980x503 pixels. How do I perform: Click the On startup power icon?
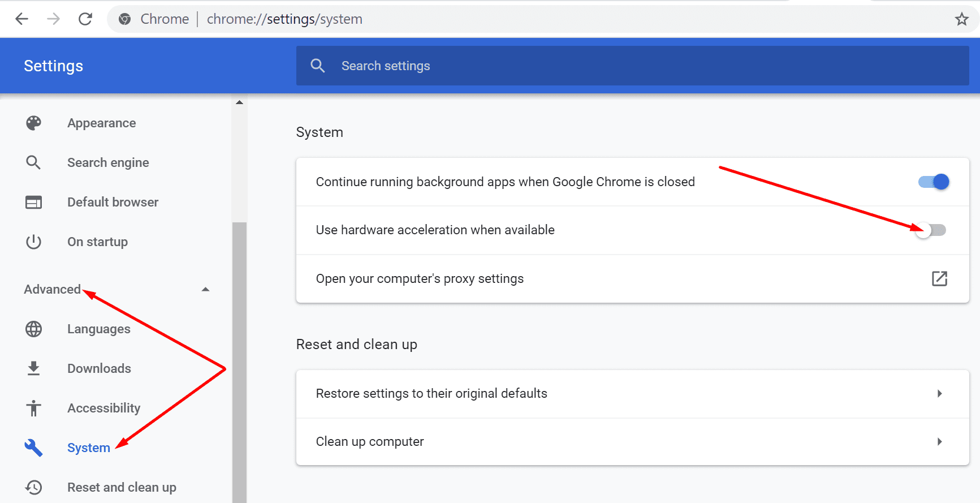(x=33, y=242)
